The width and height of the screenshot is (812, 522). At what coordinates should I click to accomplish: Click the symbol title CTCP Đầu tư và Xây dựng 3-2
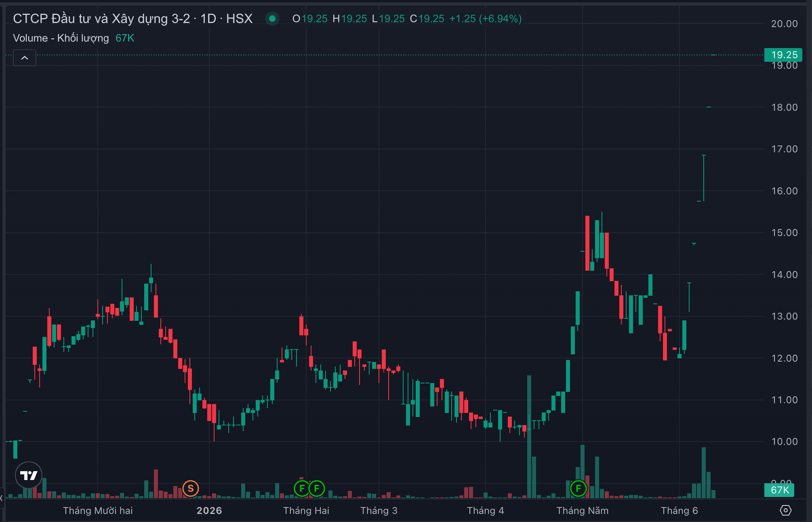click(x=101, y=19)
